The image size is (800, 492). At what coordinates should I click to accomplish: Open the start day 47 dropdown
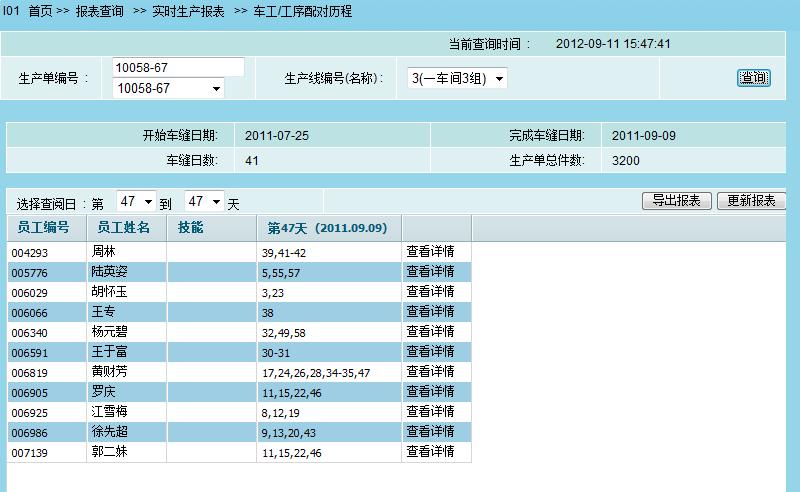tap(136, 202)
